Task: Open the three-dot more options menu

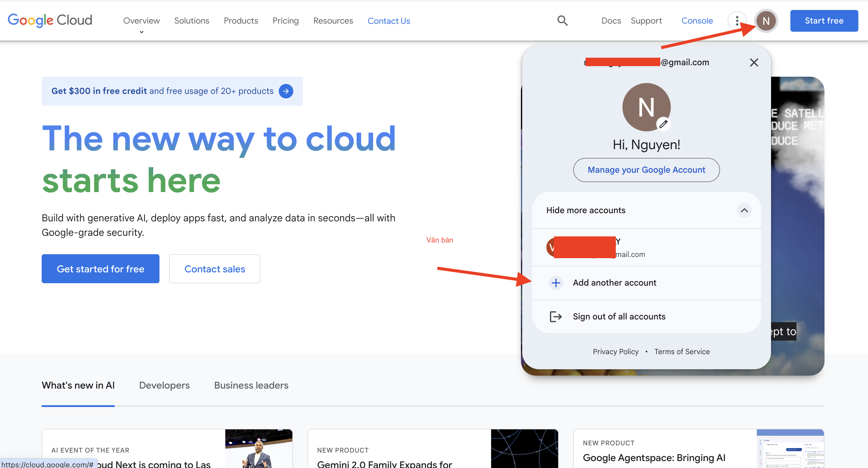Action: tap(737, 21)
